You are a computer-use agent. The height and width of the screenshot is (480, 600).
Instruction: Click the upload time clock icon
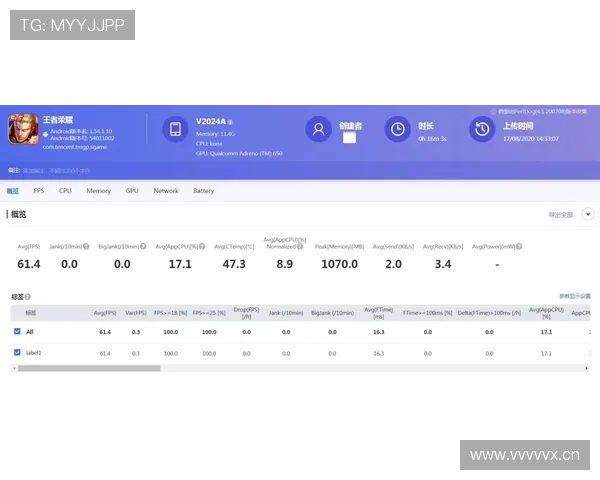tap(482, 129)
